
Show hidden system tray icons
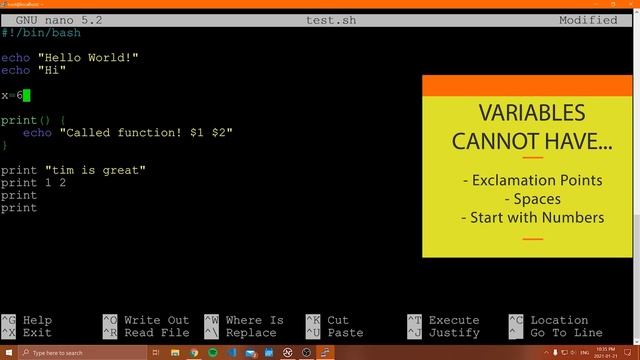click(x=547, y=353)
